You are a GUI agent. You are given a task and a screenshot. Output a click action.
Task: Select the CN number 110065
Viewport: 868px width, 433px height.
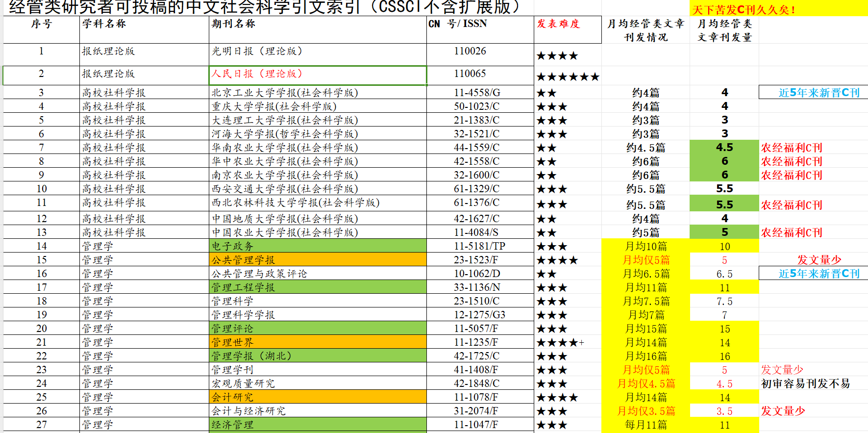tap(470, 74)
